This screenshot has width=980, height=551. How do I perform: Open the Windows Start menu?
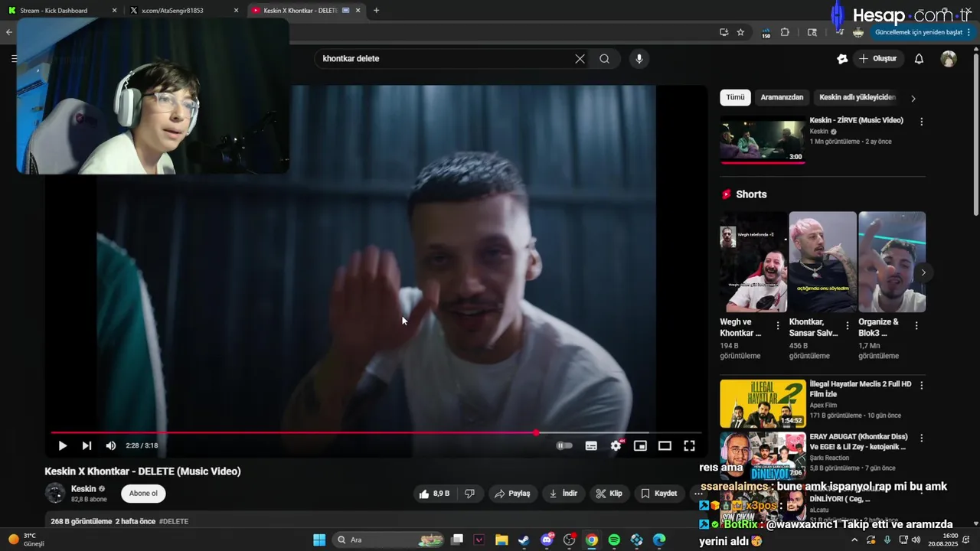click(x=319, y=540)
